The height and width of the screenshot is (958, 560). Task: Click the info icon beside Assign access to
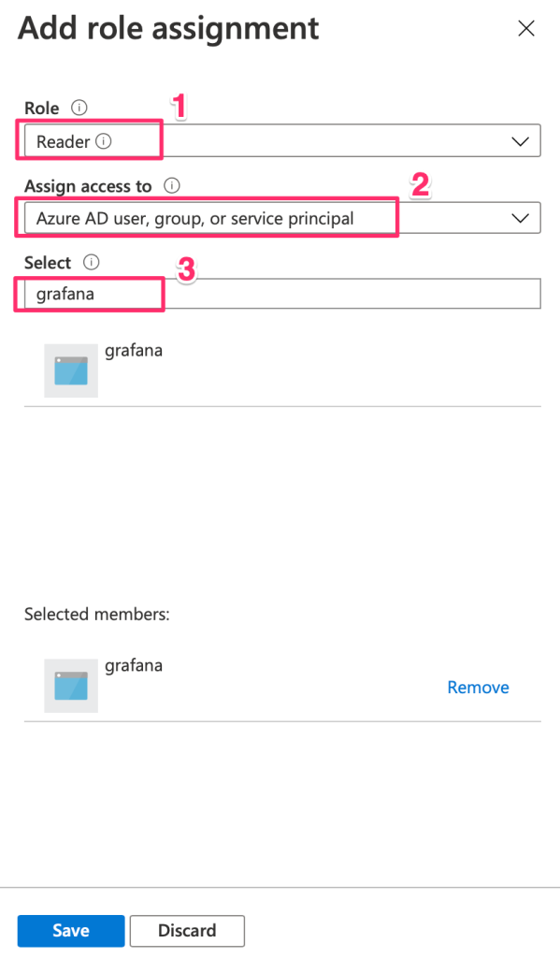tap(172, 185)
